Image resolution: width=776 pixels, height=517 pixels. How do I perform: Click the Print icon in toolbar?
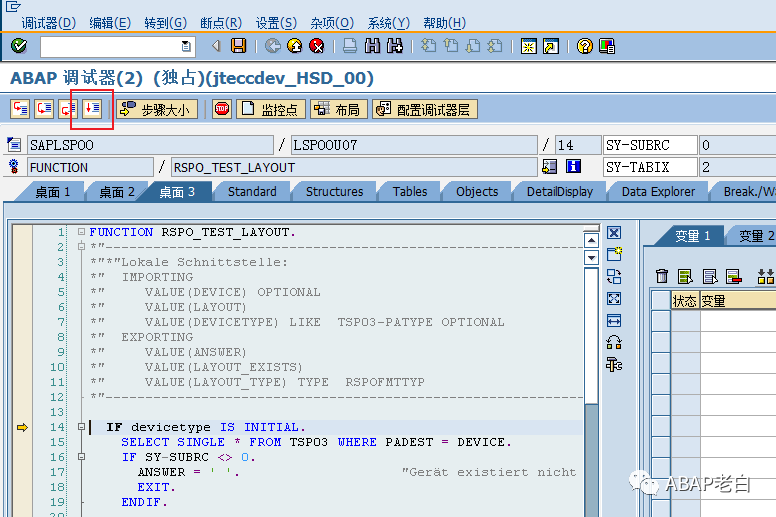350,46
